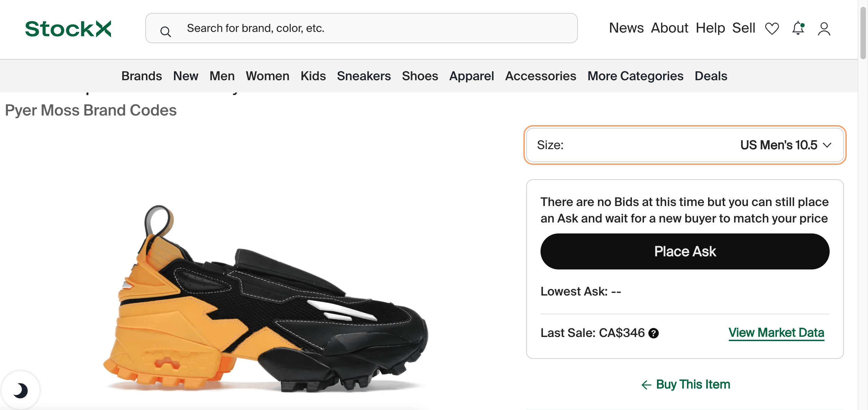
Task: Click the Last Sale help question icon
Action: 654,333
